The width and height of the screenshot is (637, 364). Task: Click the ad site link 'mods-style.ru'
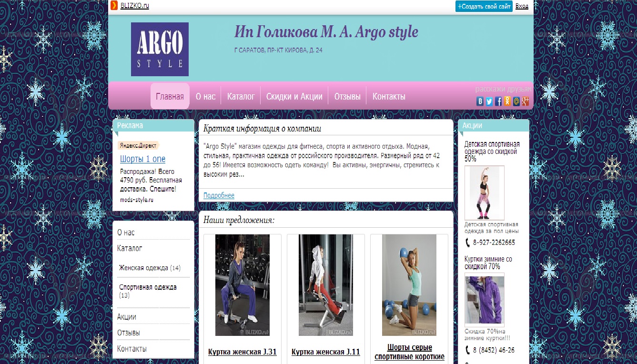[x=137, y=200]
